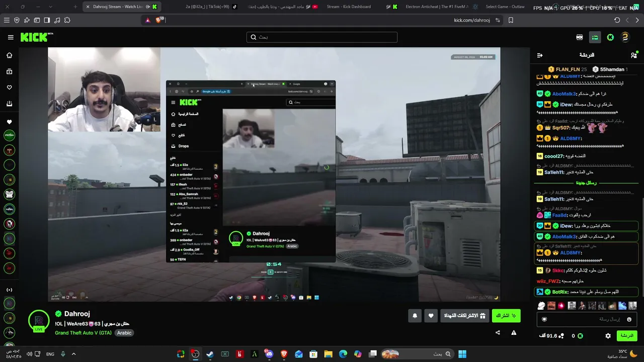644x362 pixels.
Task: Click the live stream video player
Action: pyautogui.click(x=274, y=174)
